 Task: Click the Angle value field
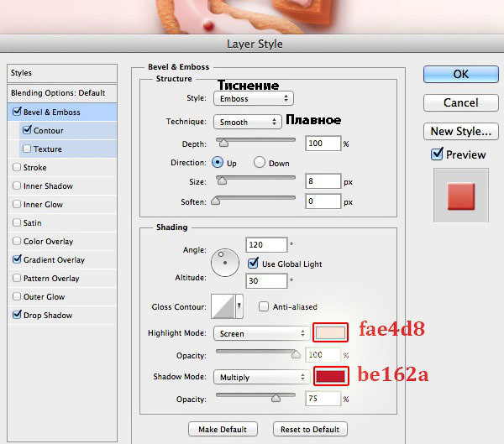coord(266,245)
